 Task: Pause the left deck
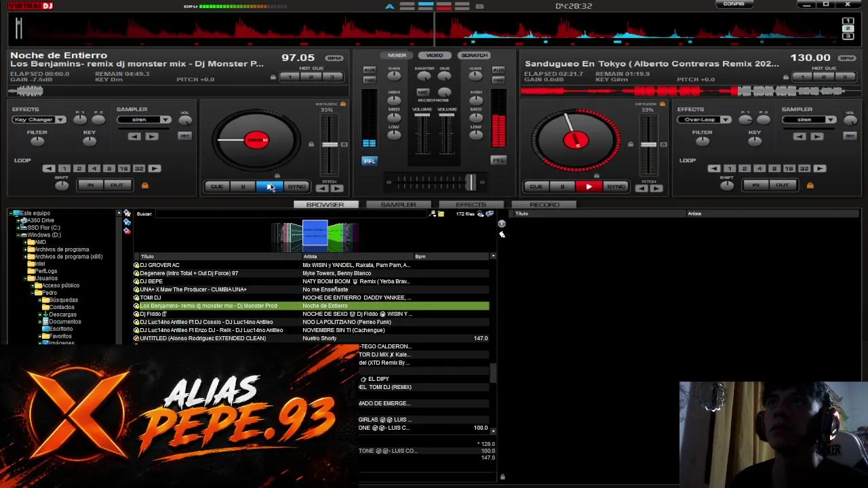coord(243,186)
